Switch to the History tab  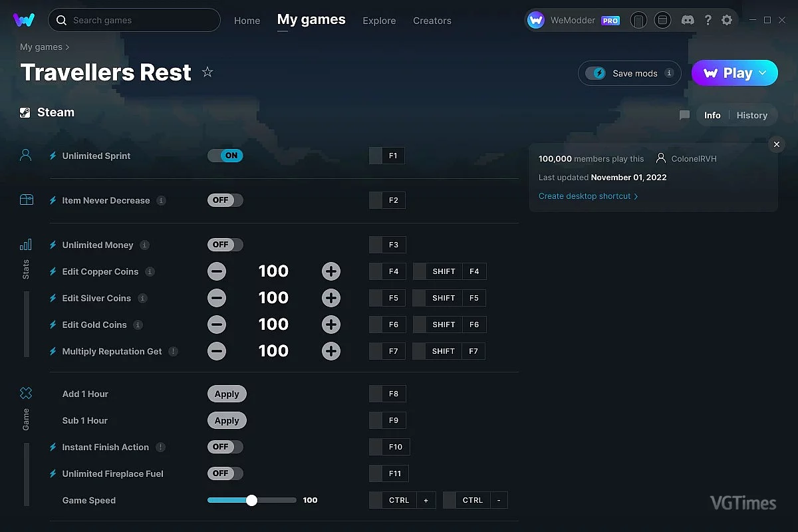(751, 115)
